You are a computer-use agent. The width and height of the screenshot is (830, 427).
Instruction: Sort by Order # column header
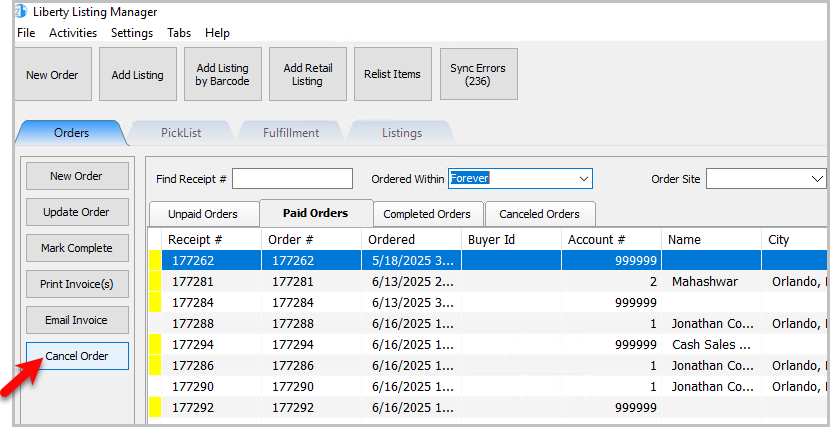click(312, 240)
